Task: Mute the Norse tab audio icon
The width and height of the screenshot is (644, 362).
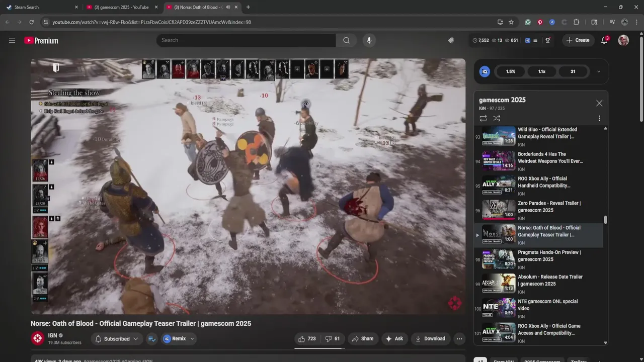Action: pyautogui.click(x=228, y=7)
